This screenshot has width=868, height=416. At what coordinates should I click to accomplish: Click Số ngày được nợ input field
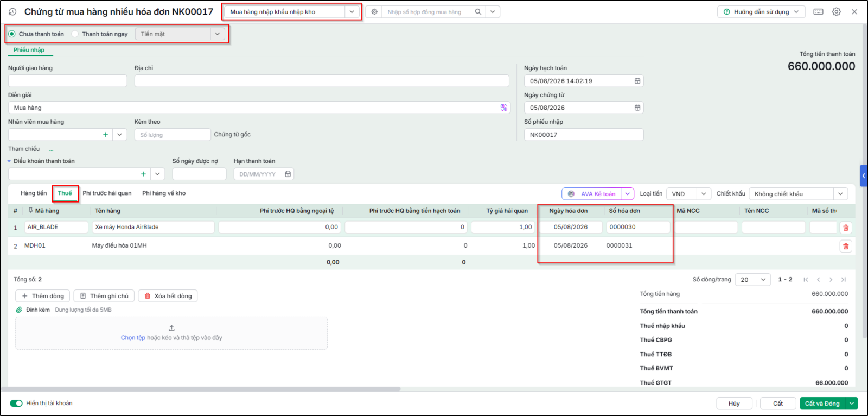tap(199, 174)
